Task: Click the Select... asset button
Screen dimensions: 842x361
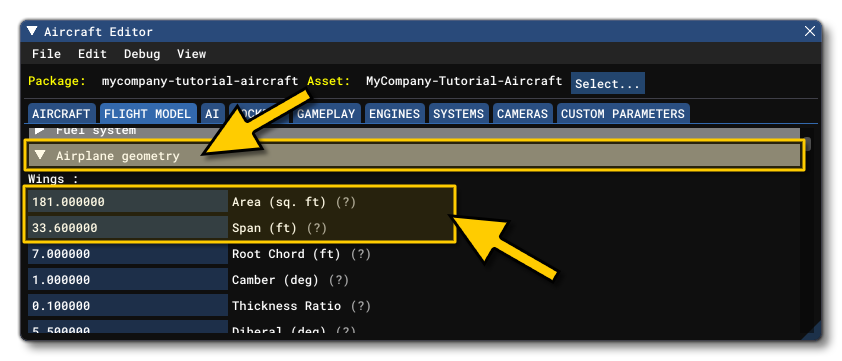Action: [x=607, y=84]
